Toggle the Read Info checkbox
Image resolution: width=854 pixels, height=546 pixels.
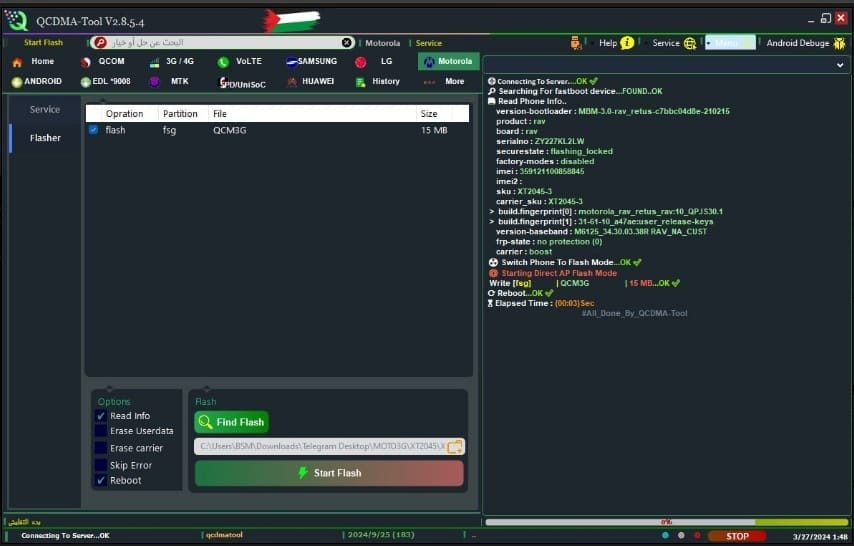101,416
